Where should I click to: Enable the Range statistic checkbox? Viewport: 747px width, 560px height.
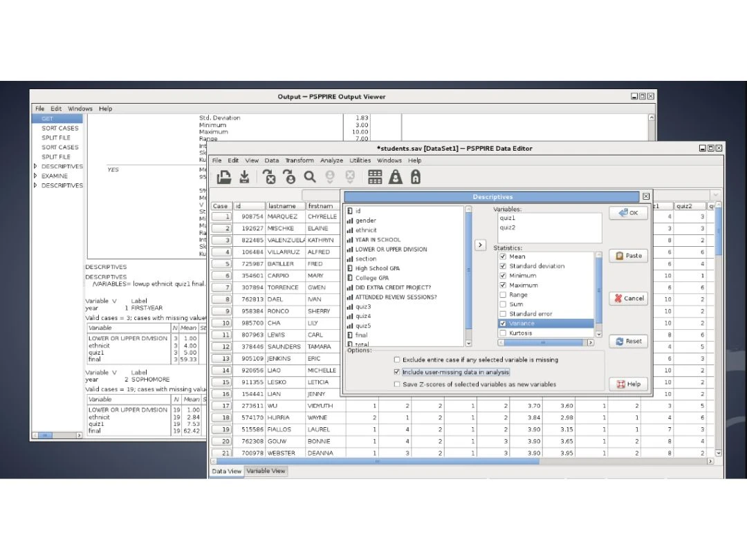(x=503, y=295)
